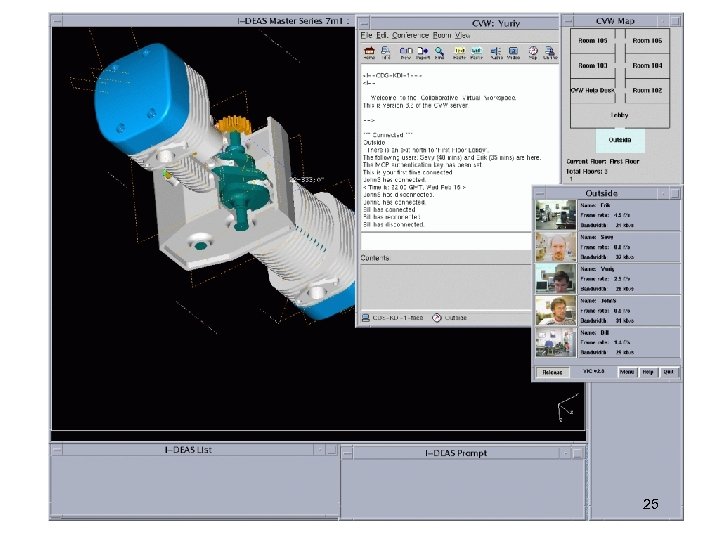
Task: Select the fourth video thumbnail, curly-haired man
Action: click(x=556, y=310)
